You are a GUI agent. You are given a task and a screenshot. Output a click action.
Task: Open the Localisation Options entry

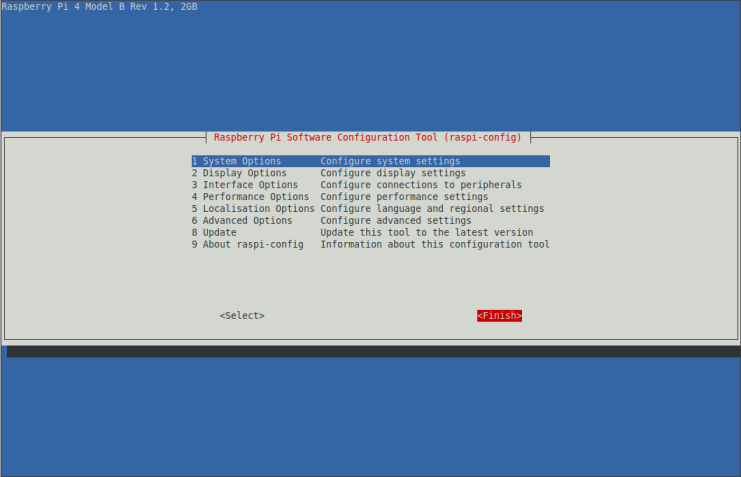(253, 209)
